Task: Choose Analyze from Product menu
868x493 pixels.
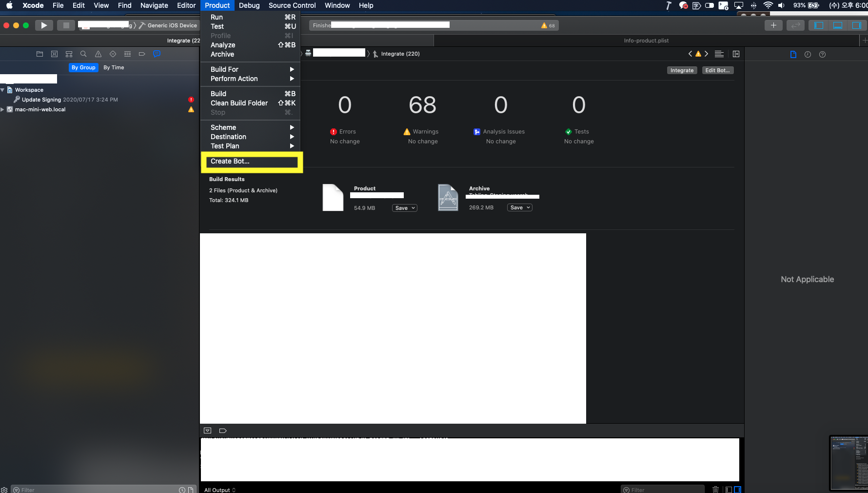Action: pos(250,45)
